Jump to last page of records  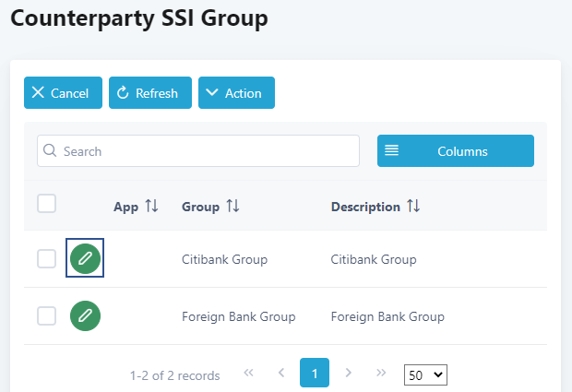(x=381, y=373)
